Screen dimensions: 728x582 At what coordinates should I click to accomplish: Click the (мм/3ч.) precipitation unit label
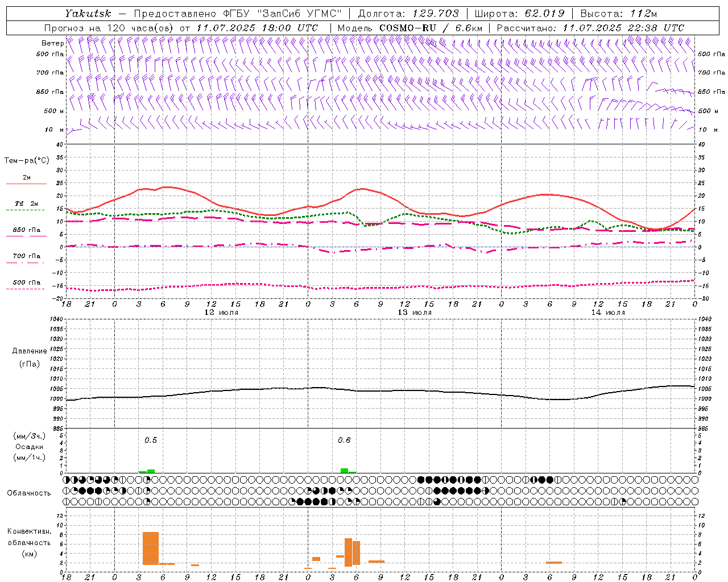point(30,436)
